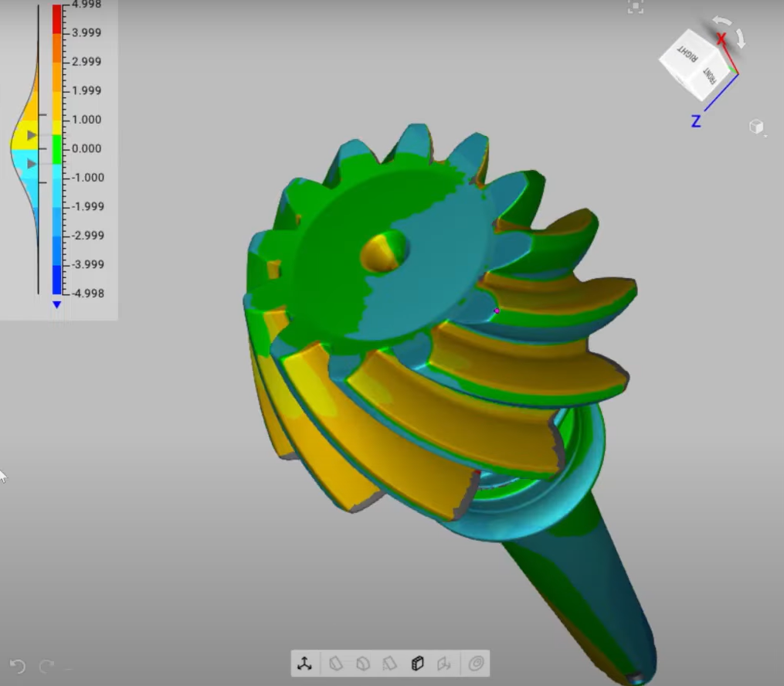This screenshot has width=784, height=686.
Task: Toggle the solid box display mode in the toolbar
Action: pos(419,663)
